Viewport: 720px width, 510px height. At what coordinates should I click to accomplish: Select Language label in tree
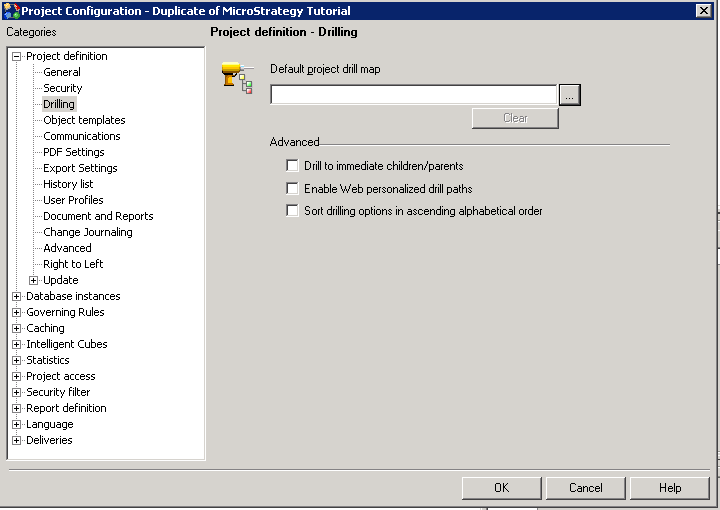click(x=50, y=425)
